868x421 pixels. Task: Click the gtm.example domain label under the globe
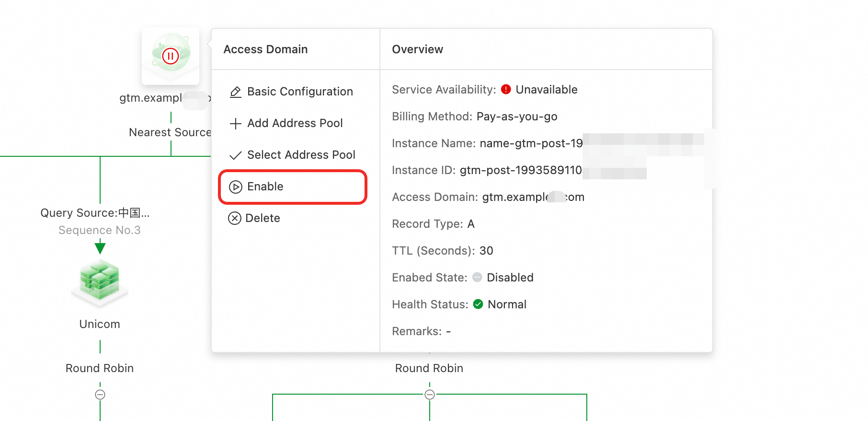(164, 98)
